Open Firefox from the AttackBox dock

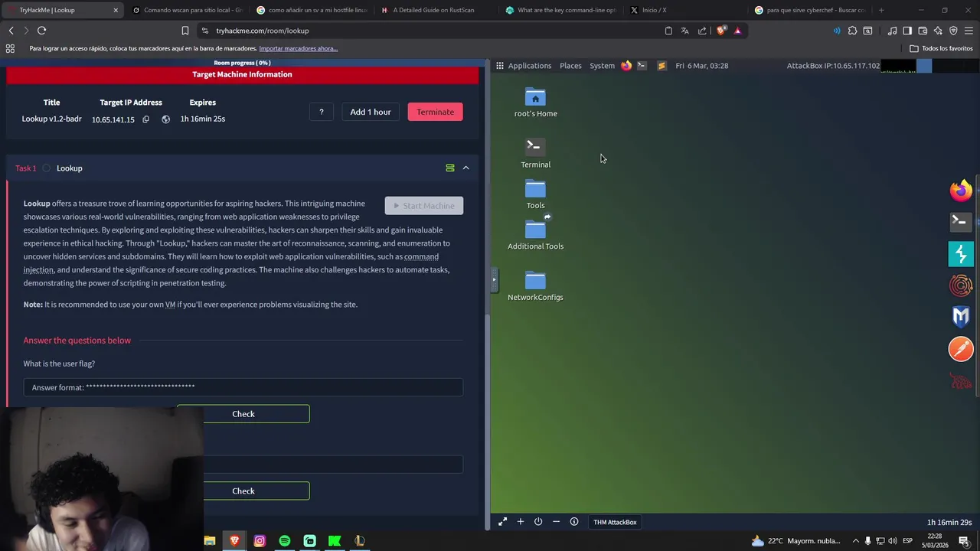coord(961,190)
